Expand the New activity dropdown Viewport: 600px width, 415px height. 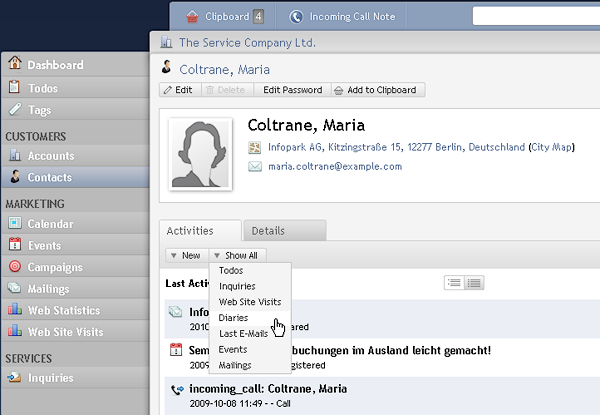pos(187,255)
